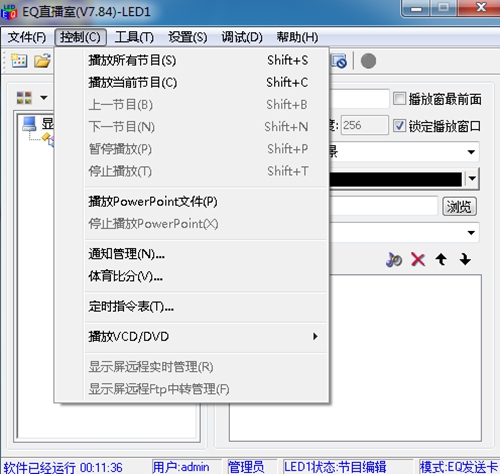
Task: Uncheck the 锁定播放窗口 checkbox
Action: (x=399, y=126)
